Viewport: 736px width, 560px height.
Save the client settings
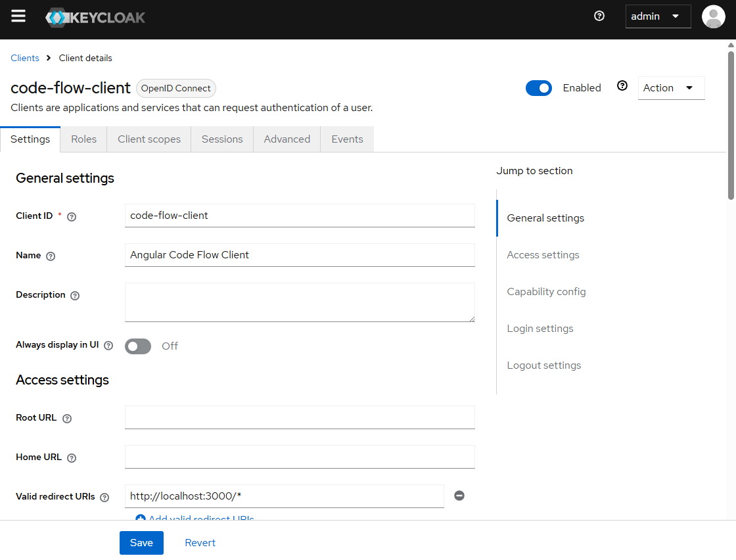click(x=141, y=543)
